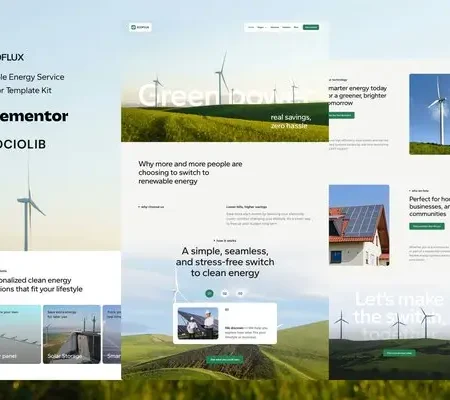
Task: Open the solar engineers photo in the step card
Action: click(198, 323)
